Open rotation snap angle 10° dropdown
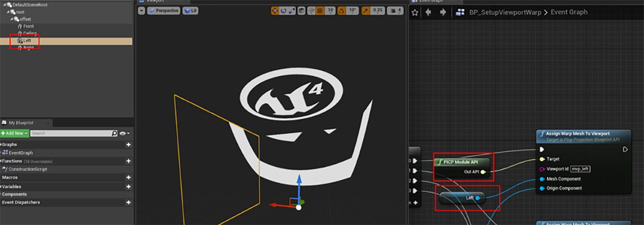Image resolution: width=644 pixels, height=225 pixels. click(x=354, y=11)
